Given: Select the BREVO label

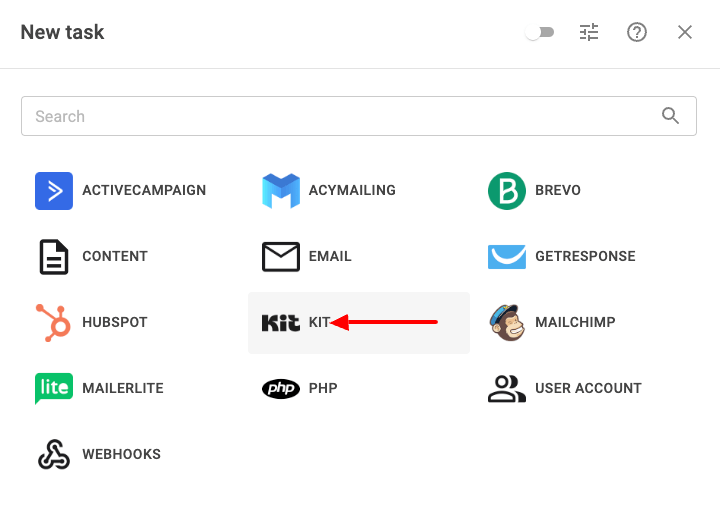Looking at the screenshot, I should coord(558,190).
